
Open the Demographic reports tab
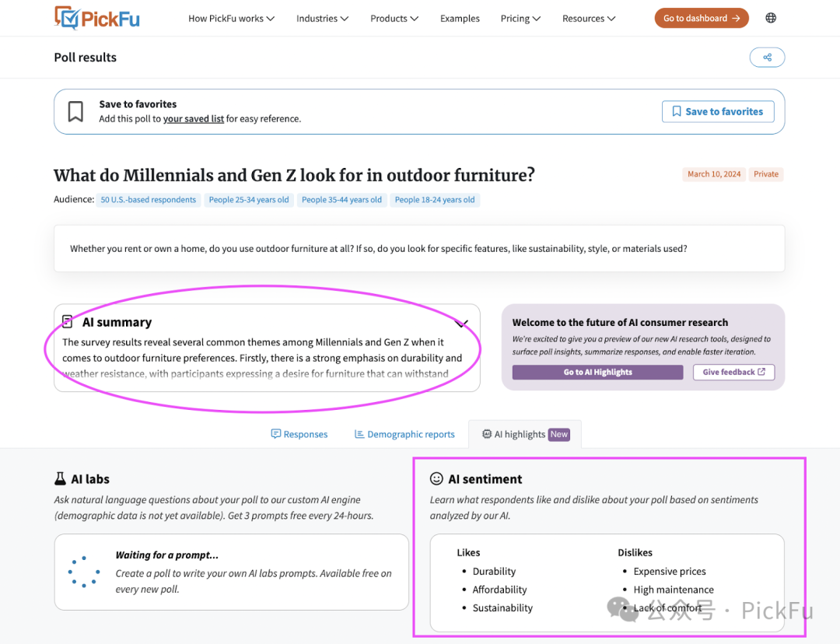[404, 434]
